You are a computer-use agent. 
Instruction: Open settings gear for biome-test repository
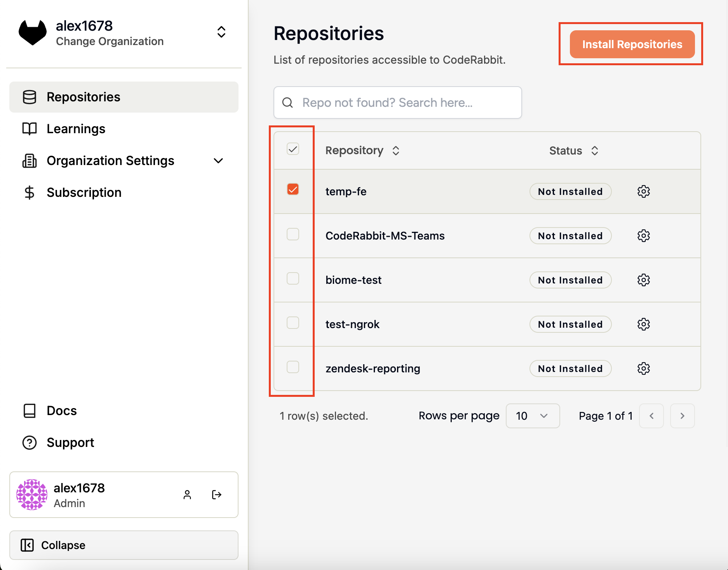643,280
